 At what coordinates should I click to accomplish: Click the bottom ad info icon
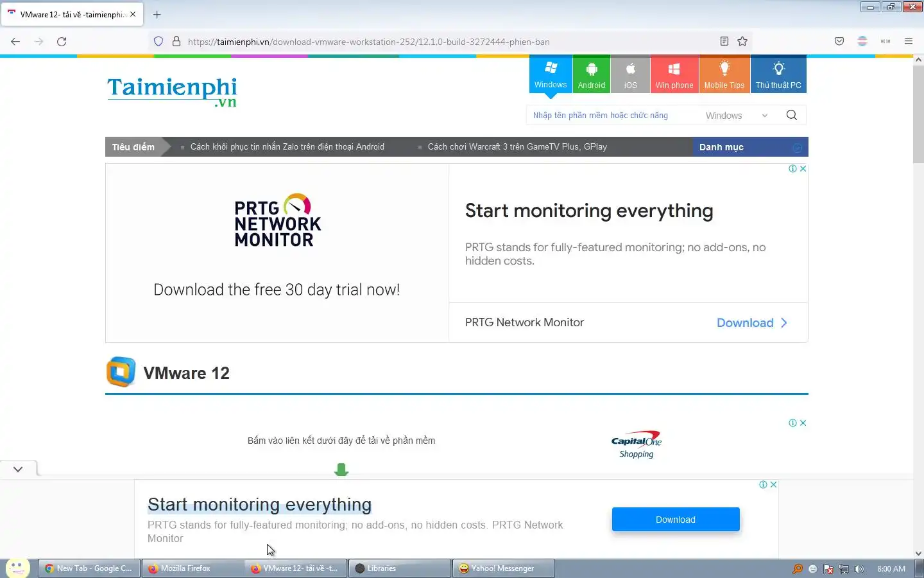[x=763, y=485]
